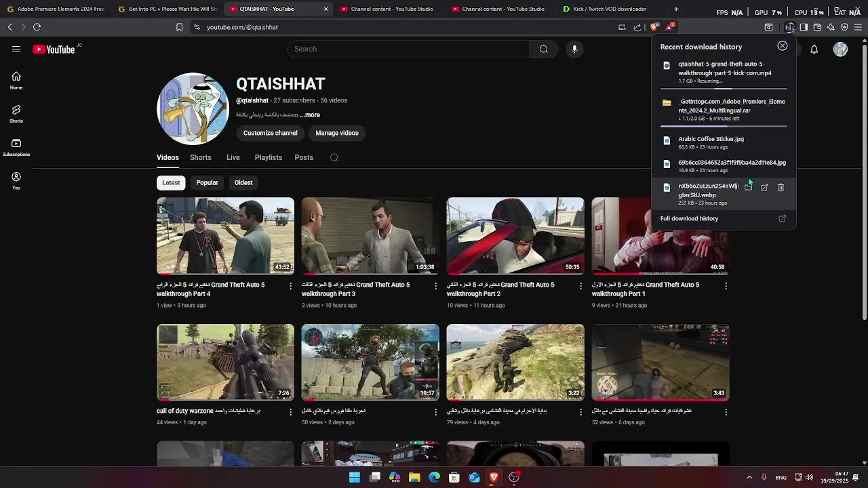Open nXb6oZuLzun2S4nWlj webp download externally

[x=764, y=188]
